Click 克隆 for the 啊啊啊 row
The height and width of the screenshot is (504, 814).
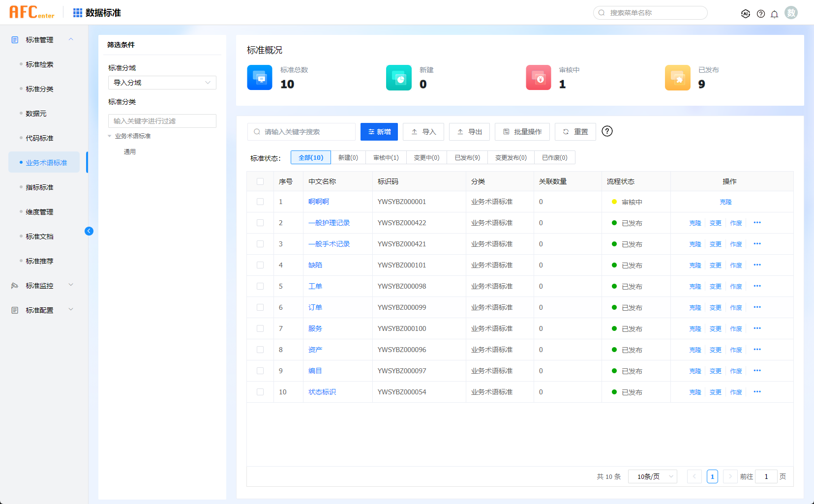pos(725,202)
